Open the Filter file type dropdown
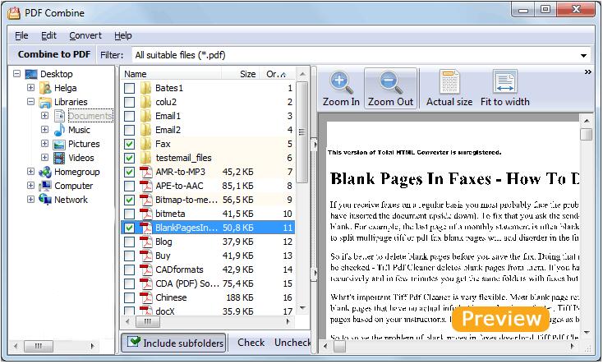 583,55
